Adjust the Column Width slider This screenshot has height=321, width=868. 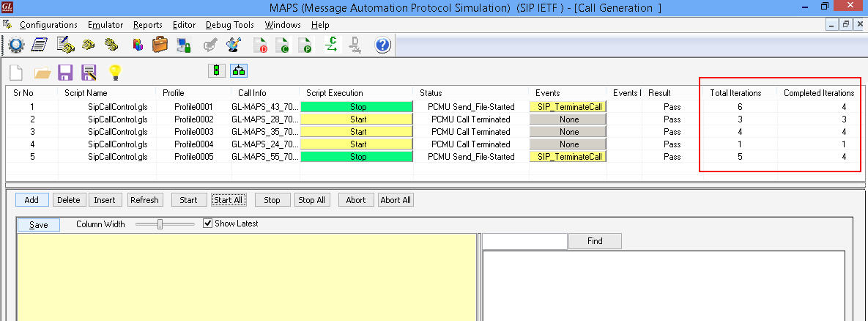point(160,224)
